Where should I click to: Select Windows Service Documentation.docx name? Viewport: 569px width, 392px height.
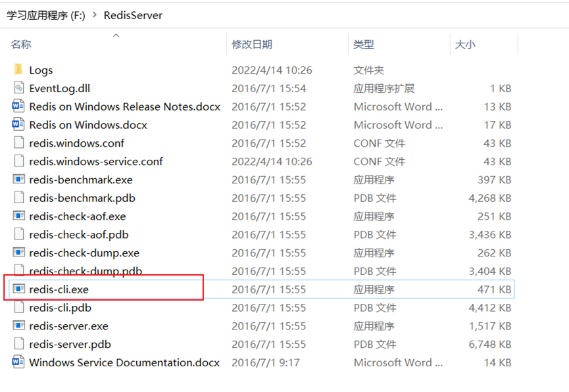pos(124,362)
